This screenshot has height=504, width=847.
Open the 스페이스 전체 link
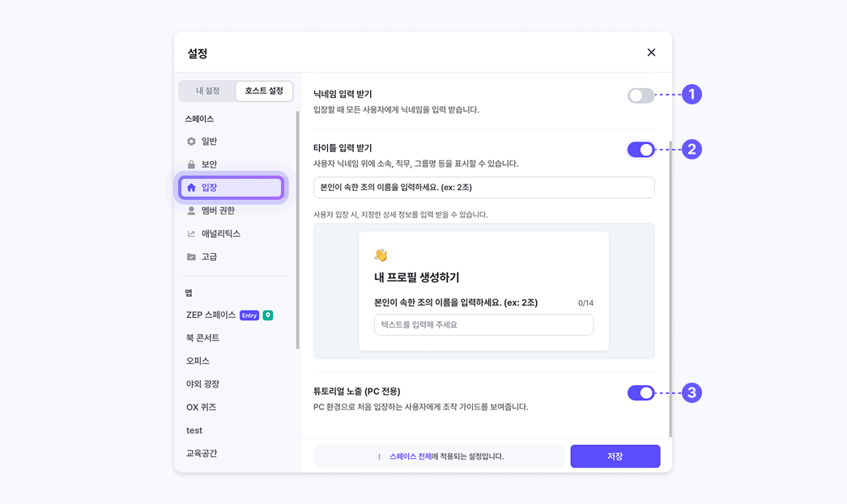[x=410, y=456]
